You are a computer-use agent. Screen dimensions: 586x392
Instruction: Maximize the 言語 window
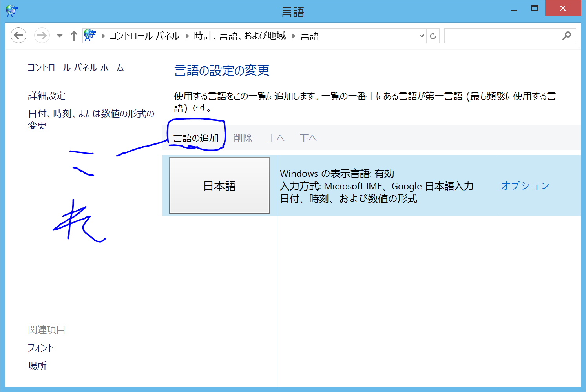tap(534, 9)
